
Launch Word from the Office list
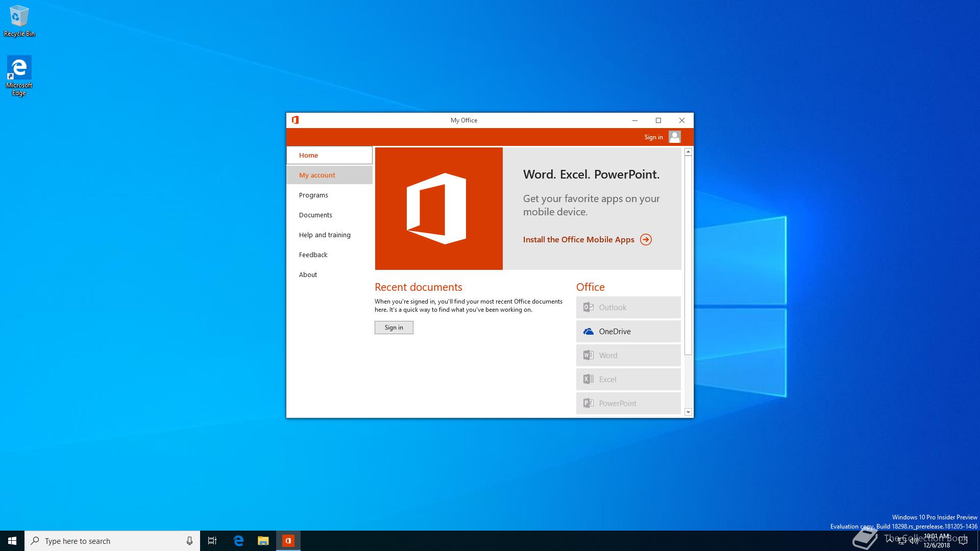coord(628,355)
